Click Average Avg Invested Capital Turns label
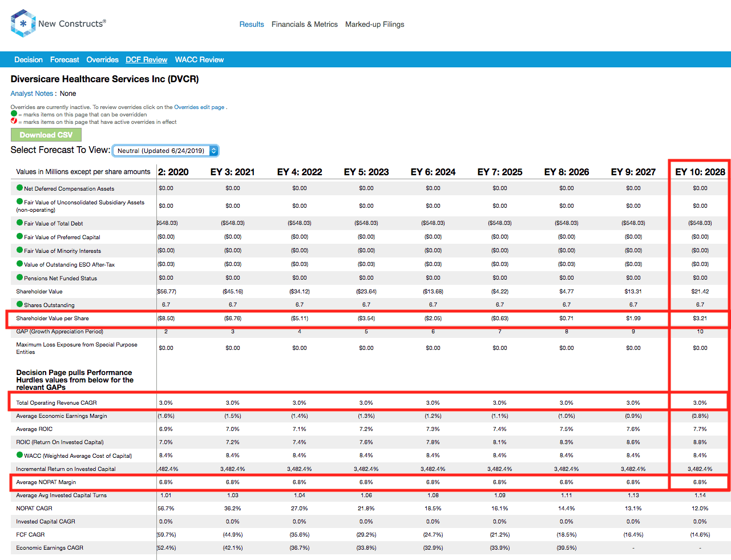Viewport: 731px width, 560px height. pos(62,495)
